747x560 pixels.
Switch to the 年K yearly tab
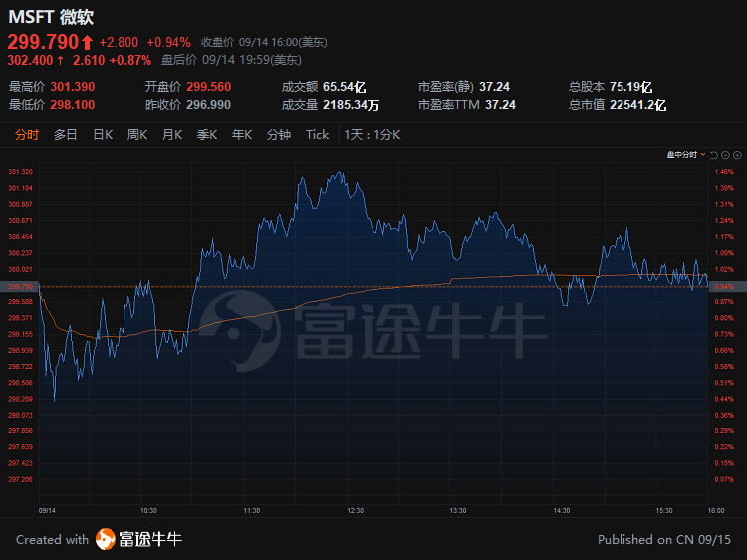(x=242, y=135)
